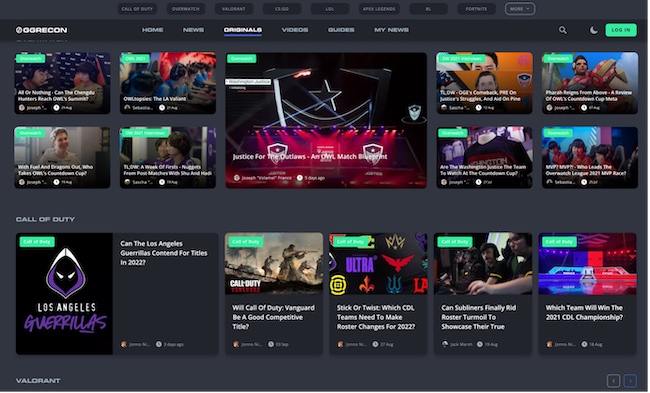This screenshot has width=650, height=393.
Task: Open the MY NEWS tab
Action: (x=391, y=30)
